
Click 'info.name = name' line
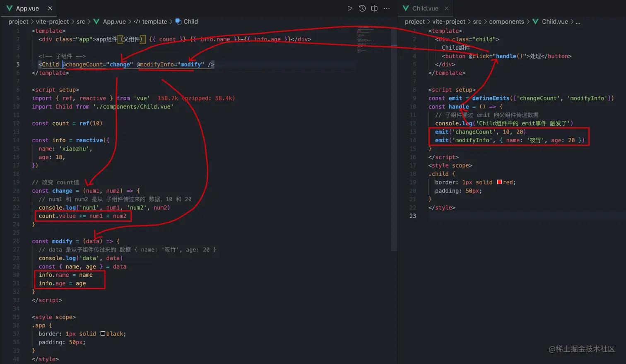pyautogui.click(x=65, y=275)
